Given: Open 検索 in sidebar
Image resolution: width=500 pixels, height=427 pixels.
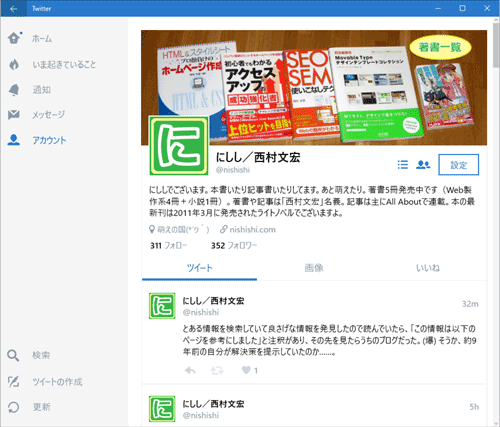Looking at the screenshot, I should 41,355.
